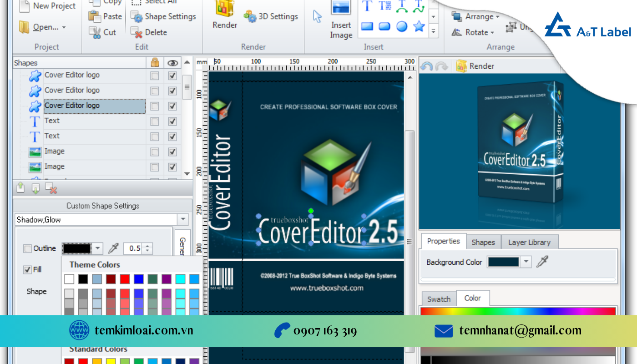Select the paragraph text block tool
Screen dimensions: 637x364
[385, 5]
